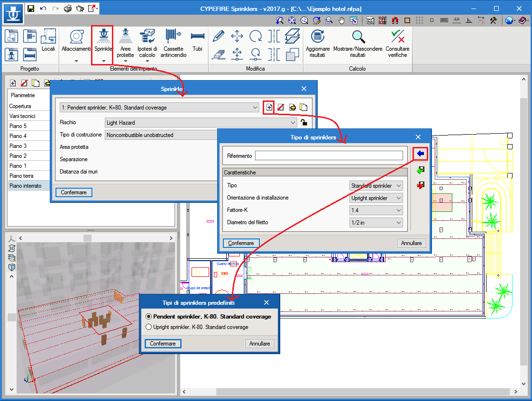Click Annullare in Tipo di sprinklers dialog
Viewport: 532px width, 401px height.
(x=411, y=243)
